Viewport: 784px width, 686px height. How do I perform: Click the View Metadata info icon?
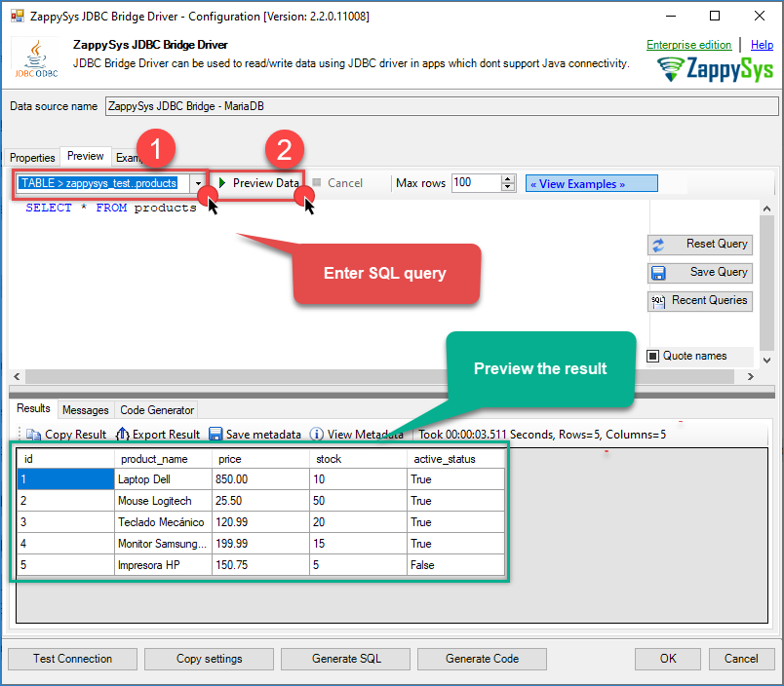click(x=317, y=435)
